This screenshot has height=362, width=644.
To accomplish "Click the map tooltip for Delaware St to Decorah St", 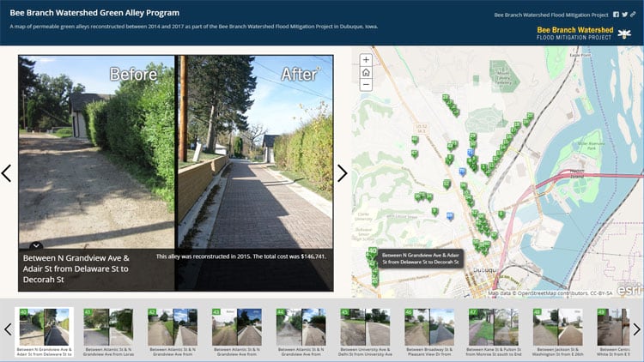I will click(x=420, y=258).
